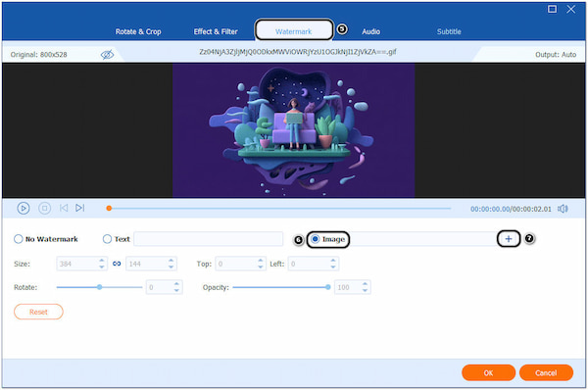Increase the Opacity percentage value
Viewport: 588px width, 390px height.
pos(365,284)
